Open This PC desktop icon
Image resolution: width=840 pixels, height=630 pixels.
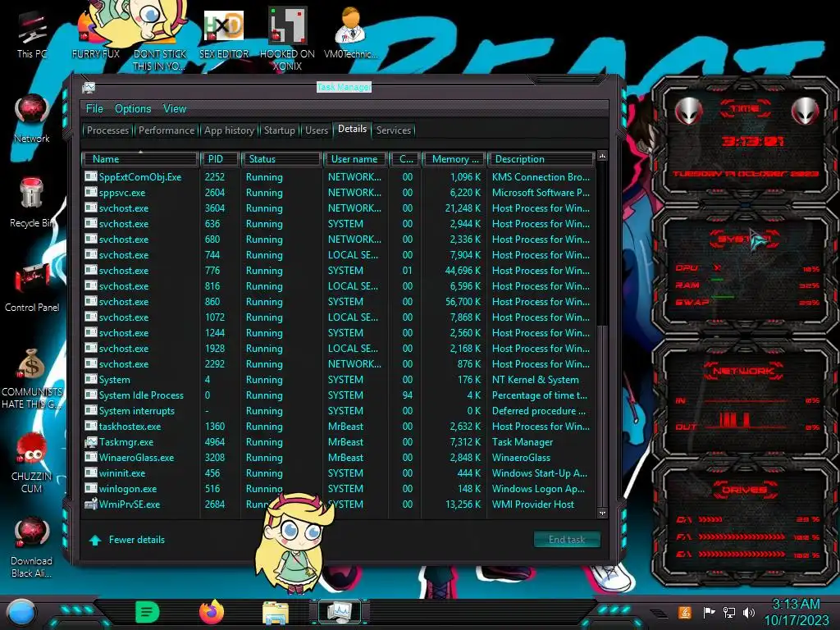click(32, 33)
